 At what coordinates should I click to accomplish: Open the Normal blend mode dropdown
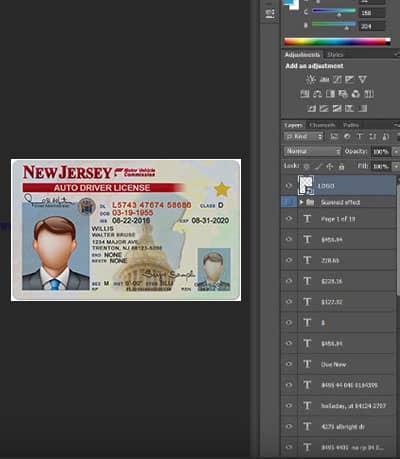[313, 151]
